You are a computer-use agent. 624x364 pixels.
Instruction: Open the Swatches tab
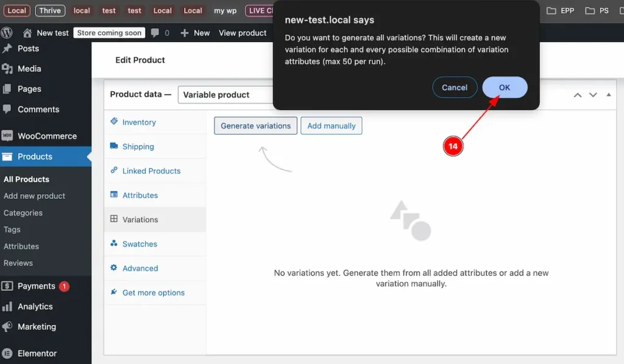pyautogui.click(x=155, y=244)
